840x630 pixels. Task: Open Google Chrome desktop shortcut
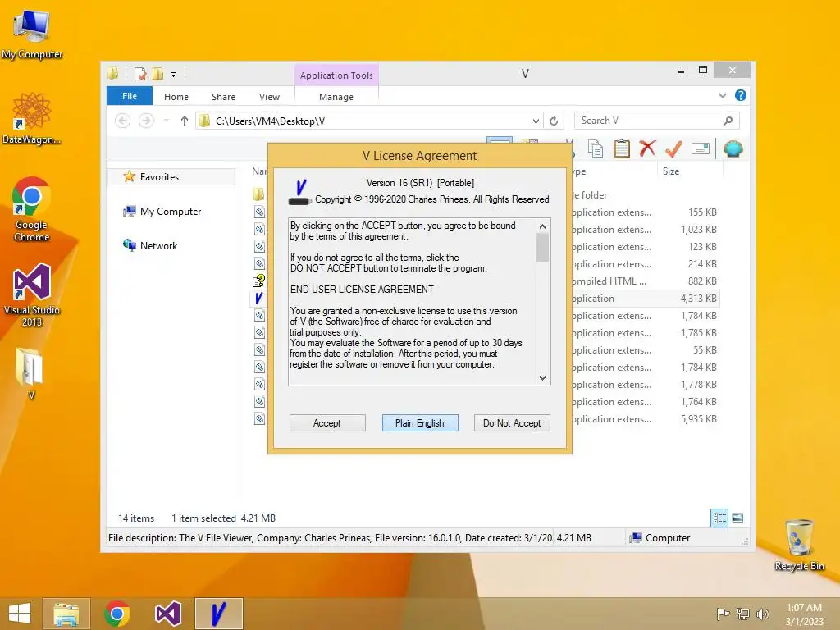click(x=32, y=209)
